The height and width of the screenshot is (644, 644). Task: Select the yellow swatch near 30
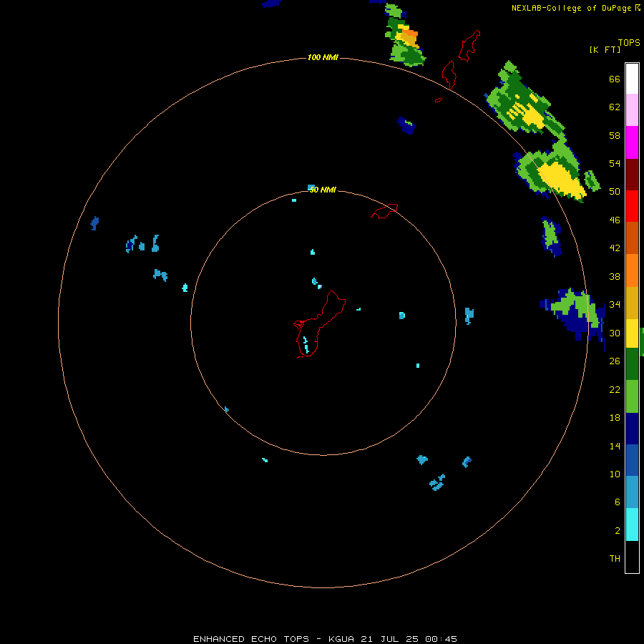pyautogui.click(x=632, y=333)
